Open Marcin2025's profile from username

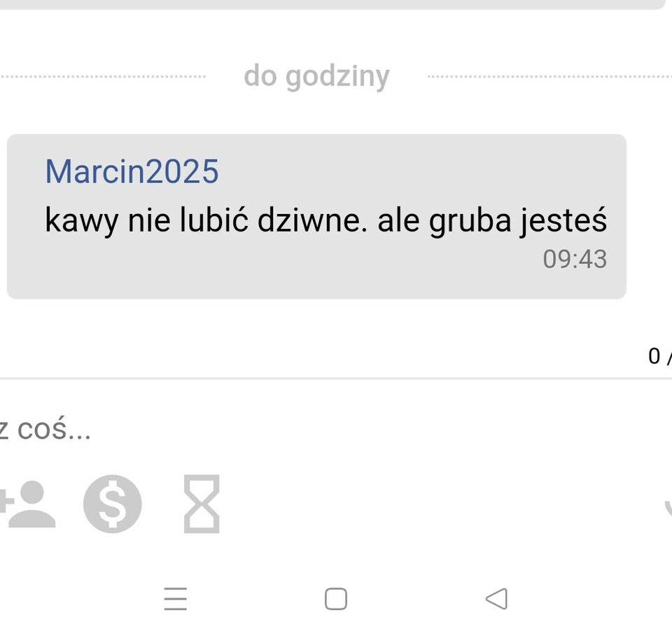tap(132, 171)
